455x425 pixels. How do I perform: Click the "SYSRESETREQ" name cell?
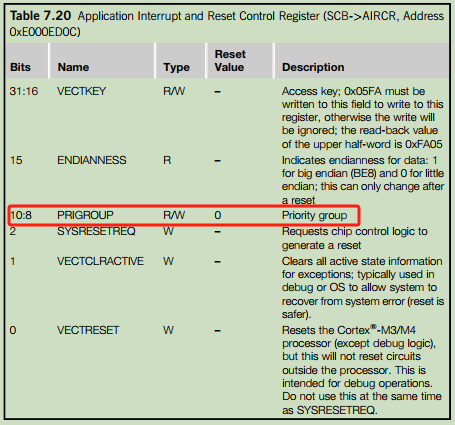point(96,231)
